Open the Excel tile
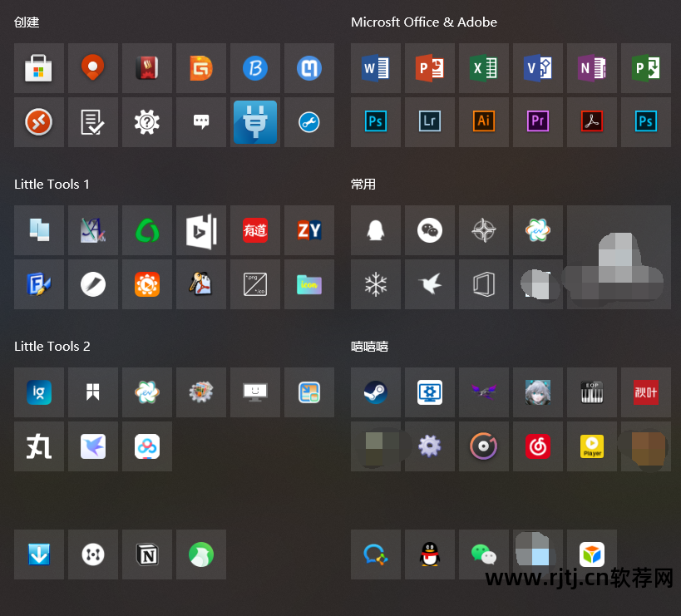 484,68
